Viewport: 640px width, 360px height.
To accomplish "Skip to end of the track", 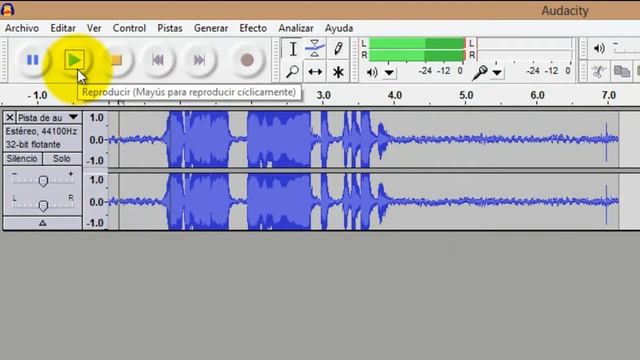I will click(x=199, y=60).
